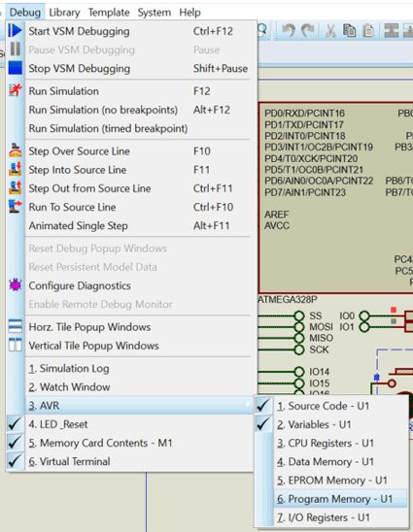Enable EPROM Memory - U1 window

331,481
